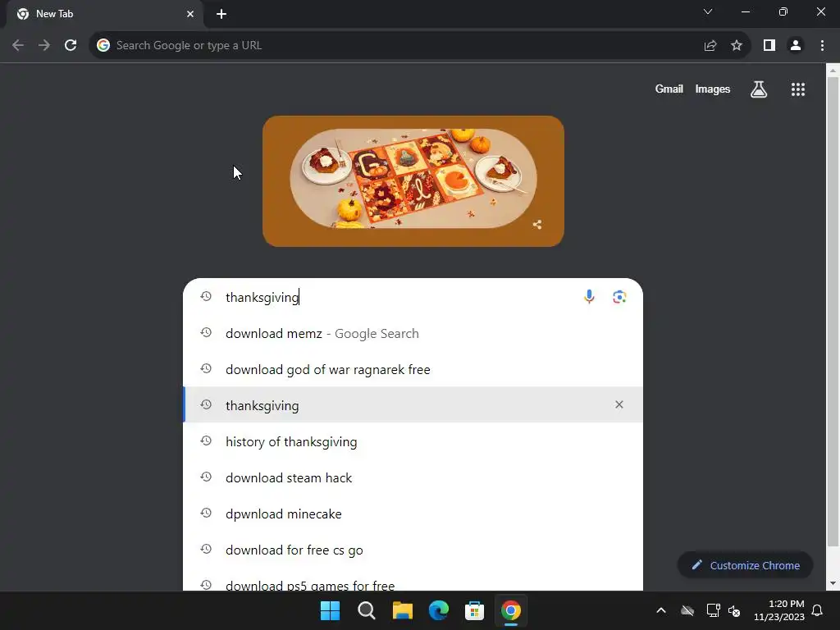840x630 pixels.
Task: Pick suggestion download for free cs go
Action: click(x=413, y=550)
